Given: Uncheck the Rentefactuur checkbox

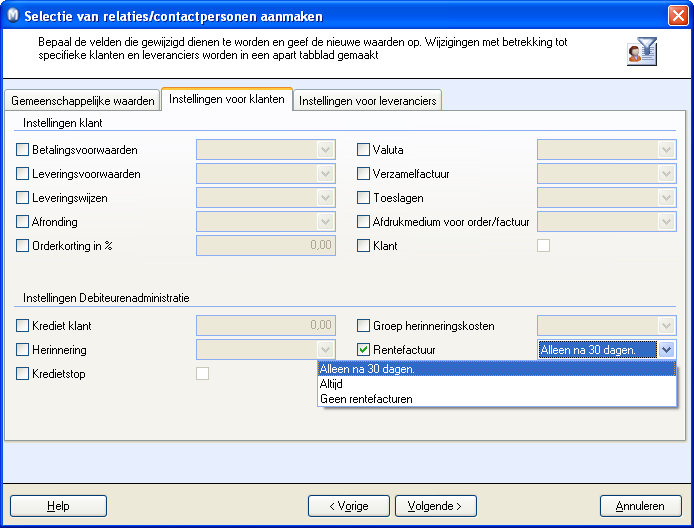Looking at the screenshot, I should pos(363,350).
